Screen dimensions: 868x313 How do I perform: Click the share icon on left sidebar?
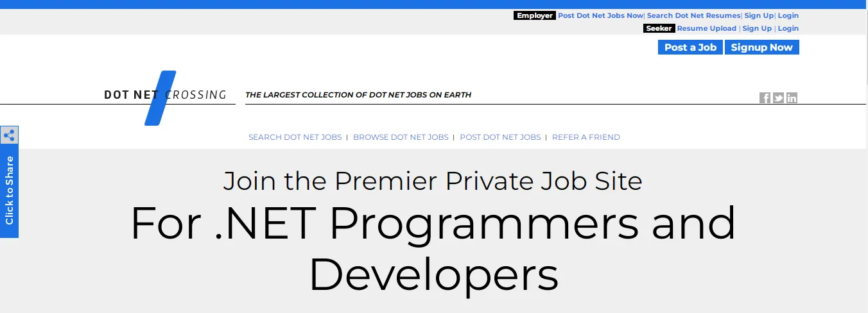point(9,135)
